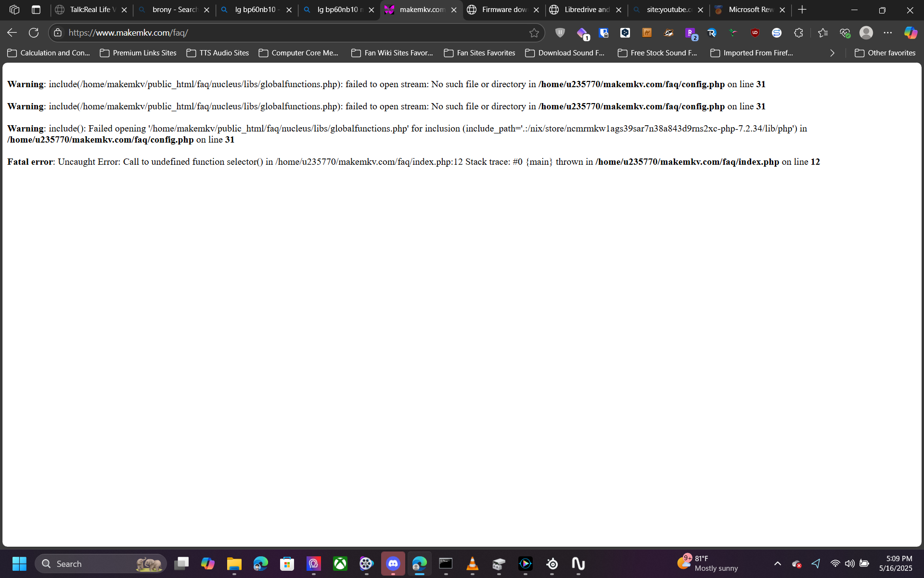Reload the makemkv FAQ page
The image size is (924, 578).
[x=34, y=33]
